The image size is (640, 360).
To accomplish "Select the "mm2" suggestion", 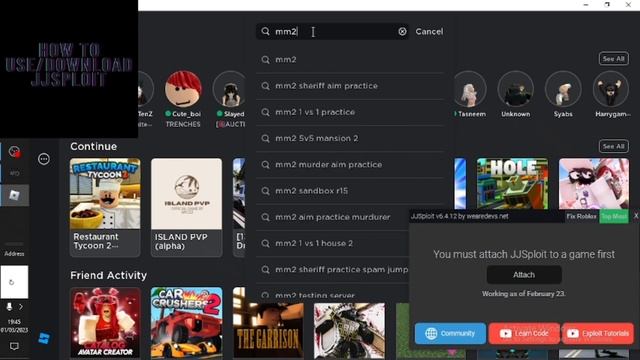I will coord(350,60).
